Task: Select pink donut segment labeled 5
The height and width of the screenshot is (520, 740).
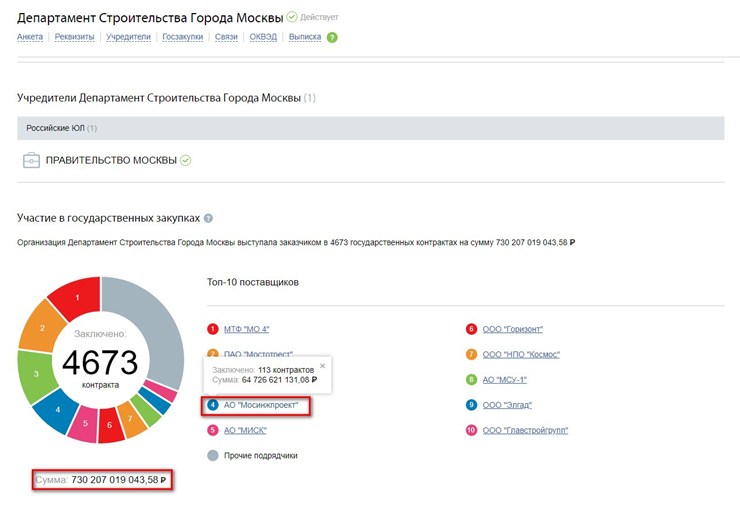Action: (x=85, y=423)
